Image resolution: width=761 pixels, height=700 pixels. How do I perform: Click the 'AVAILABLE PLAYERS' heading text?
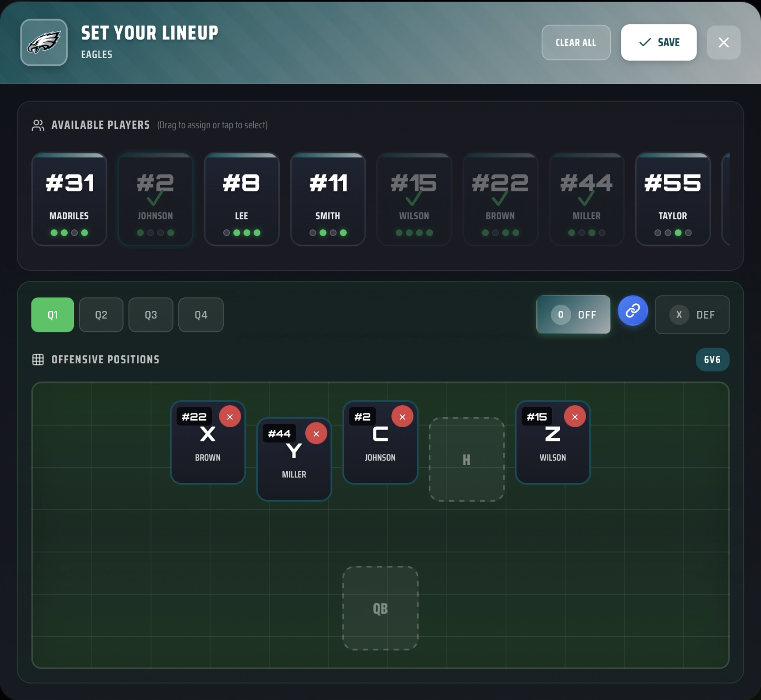(x=101, y=125)
